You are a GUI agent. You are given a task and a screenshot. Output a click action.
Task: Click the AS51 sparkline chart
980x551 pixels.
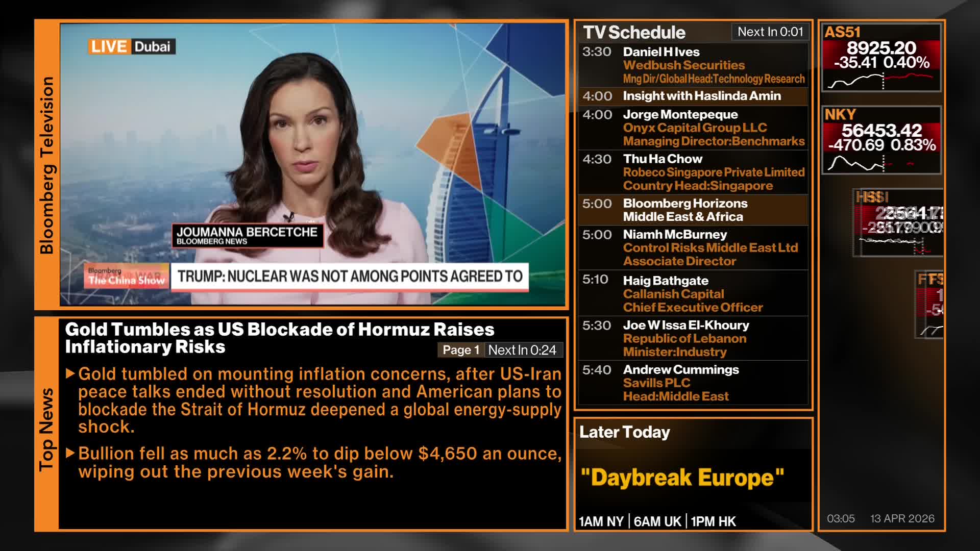pyautogui.click(x=880, y=81)
